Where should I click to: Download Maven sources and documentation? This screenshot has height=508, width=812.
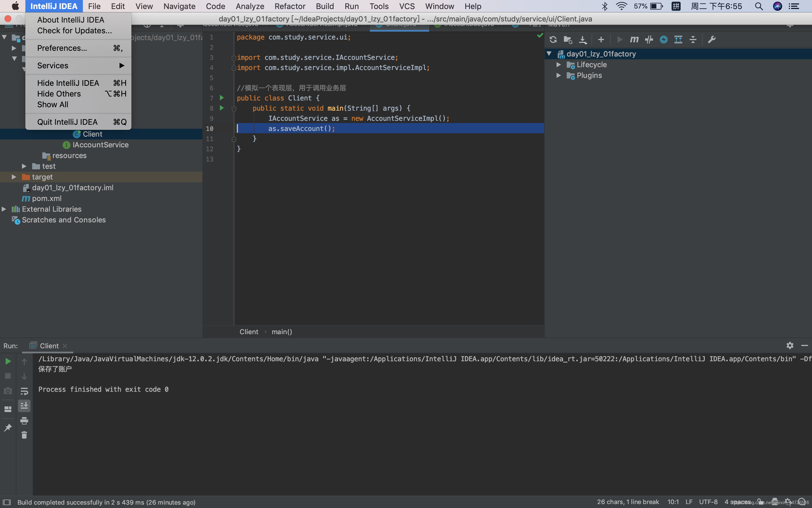pos(583,40)
